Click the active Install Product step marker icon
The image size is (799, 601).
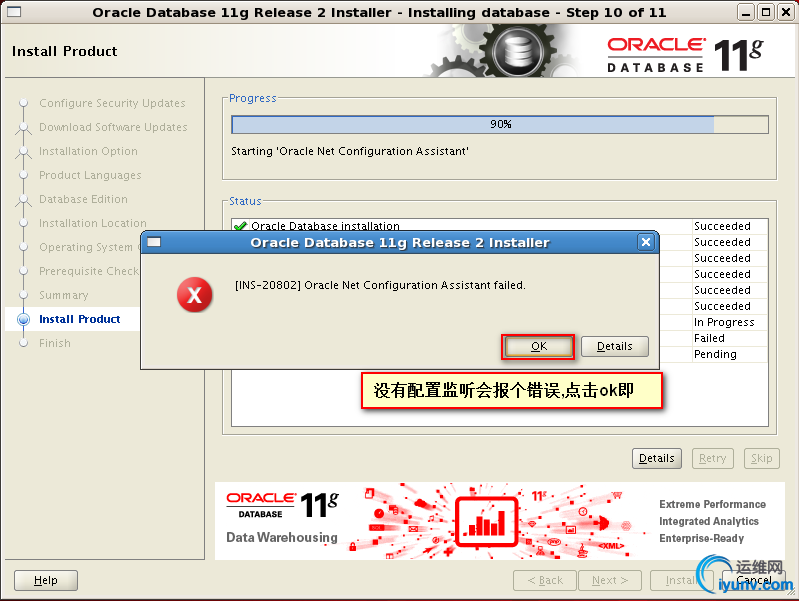[x=23, y=319]
